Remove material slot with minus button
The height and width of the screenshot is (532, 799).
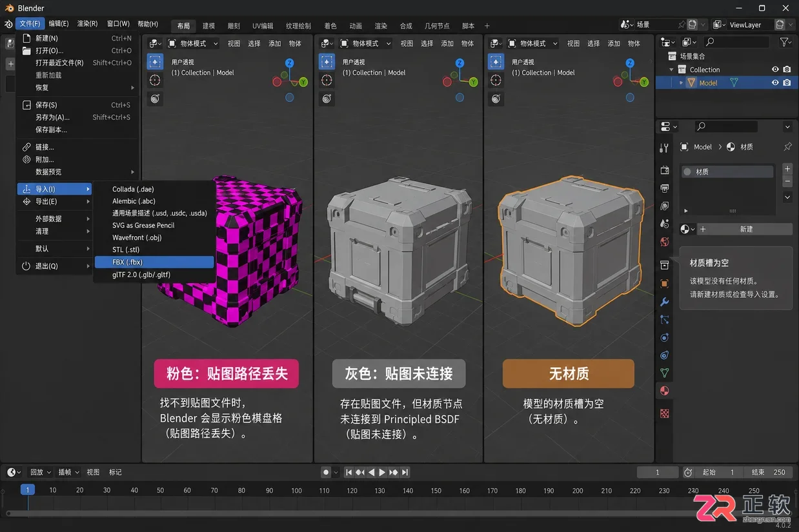click(x=787, y=182)
